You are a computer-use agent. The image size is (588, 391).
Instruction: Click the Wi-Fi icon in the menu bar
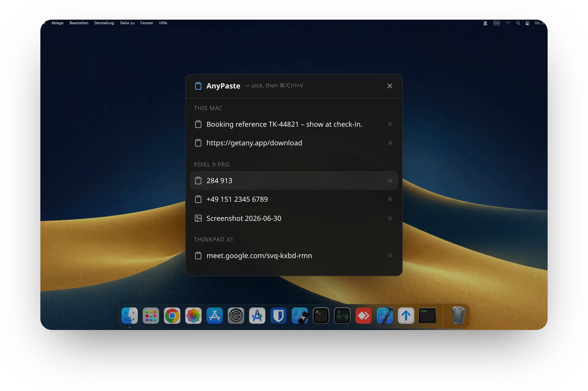point(508,23)
